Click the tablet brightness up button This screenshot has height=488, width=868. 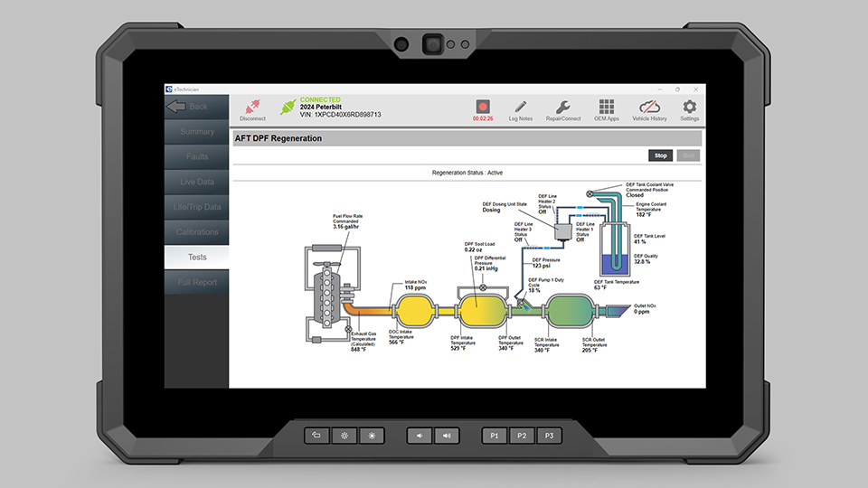coord(372,436)
